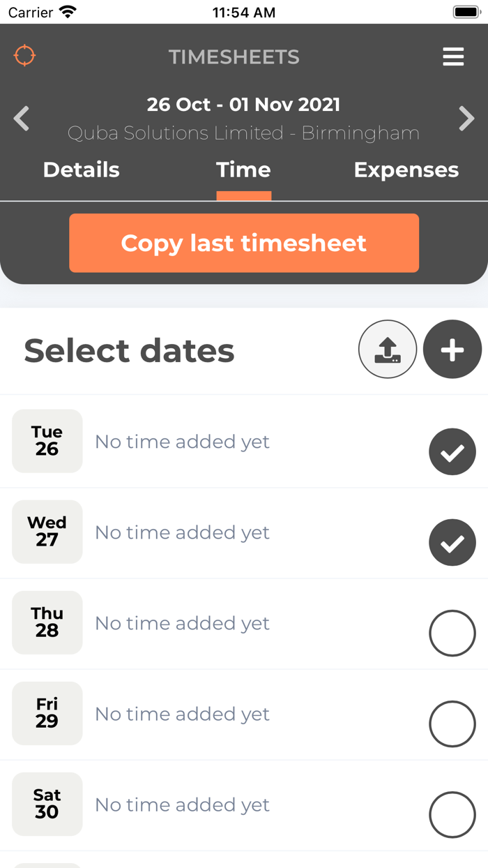The image size is (488, 868).
Task: Tap the battery indicator
Action: tap(465, 10)
